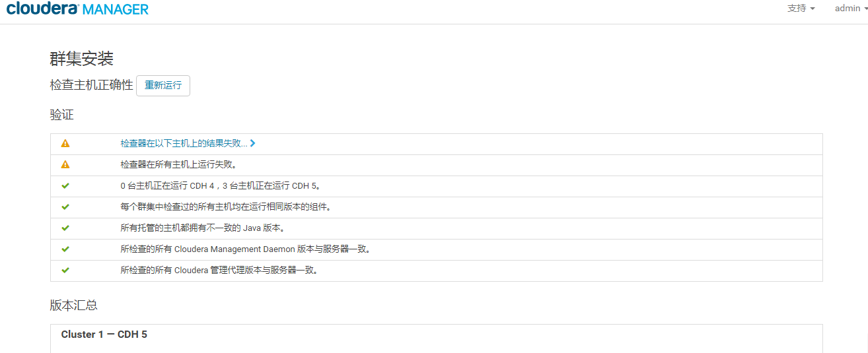868x353 pixels.
Task: Click green check beside CDH 4 / CDH 5 hosts row
Action: [65, 185]
